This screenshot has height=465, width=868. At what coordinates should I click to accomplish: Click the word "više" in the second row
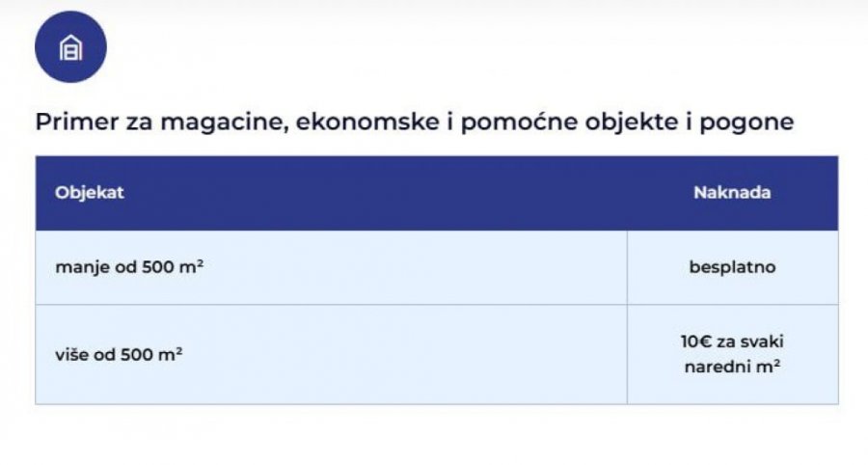coord(71,354)
